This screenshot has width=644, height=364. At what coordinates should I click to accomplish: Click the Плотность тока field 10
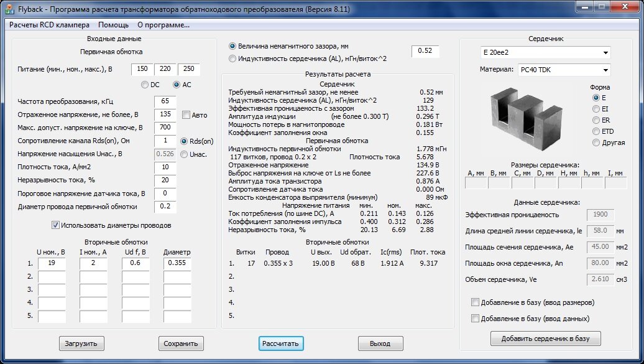[x=165, y=167]
